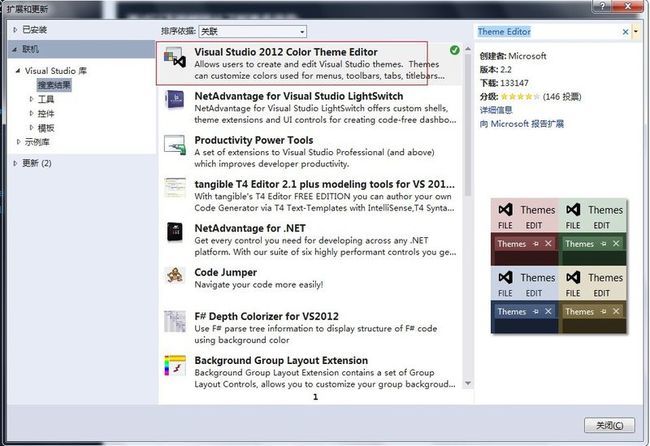Click the Themes preview thumbnail image
The image size is (650, 446).
[x=559, y=266]
